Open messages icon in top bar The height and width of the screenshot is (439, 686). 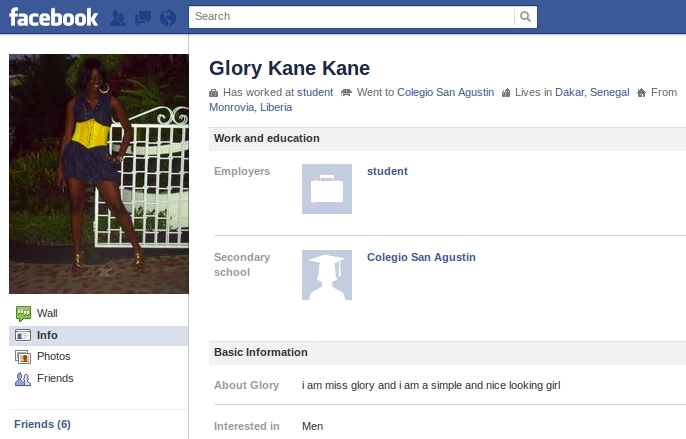pyautogui.click(x=142, y=18)
